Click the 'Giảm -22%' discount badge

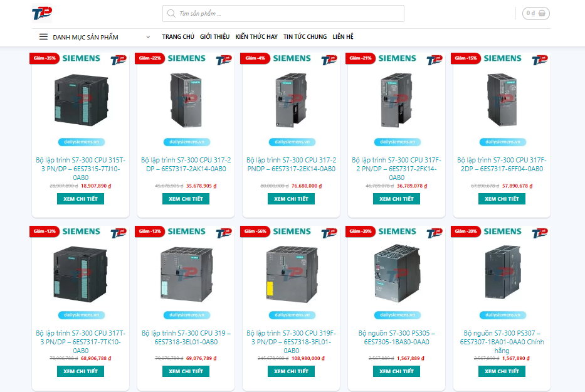[150, 58]
